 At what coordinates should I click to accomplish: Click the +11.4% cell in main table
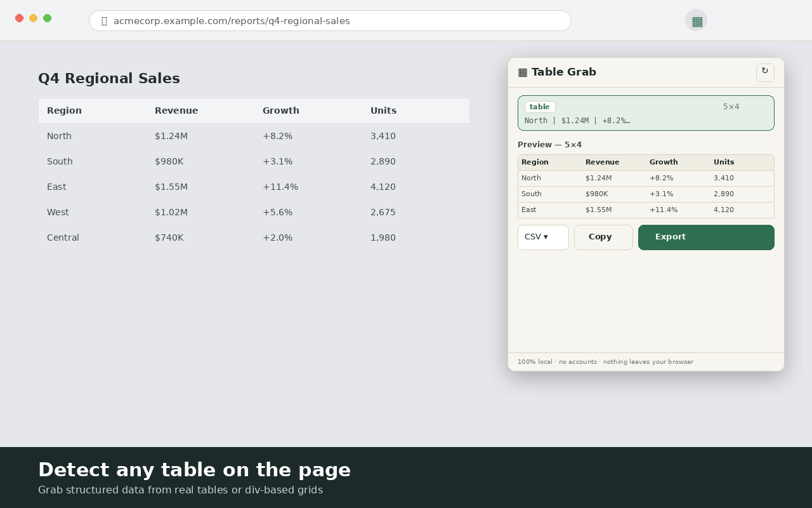coord(280,187)
